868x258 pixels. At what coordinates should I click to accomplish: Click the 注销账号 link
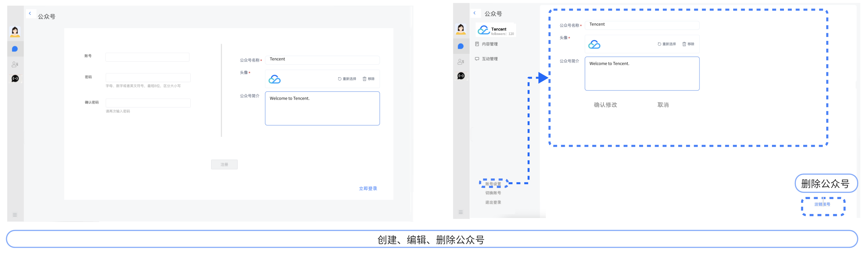pyautogui.click(x=823, y=205)
